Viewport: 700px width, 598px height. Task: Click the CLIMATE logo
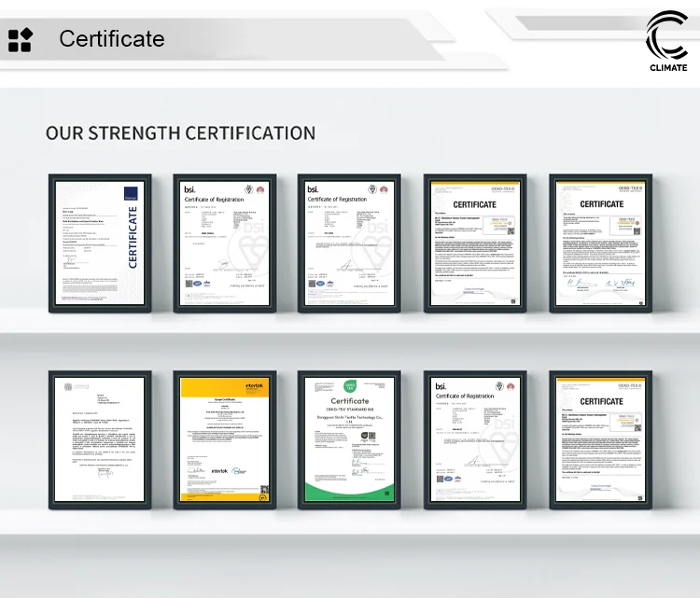[668, 41]
